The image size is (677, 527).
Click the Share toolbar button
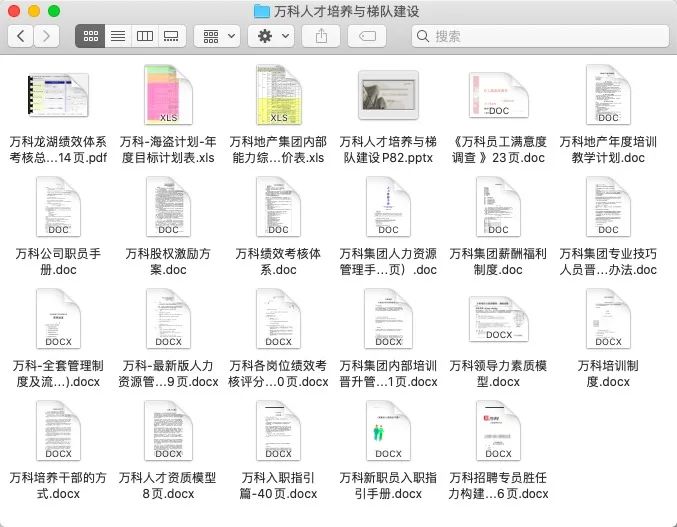321,36
